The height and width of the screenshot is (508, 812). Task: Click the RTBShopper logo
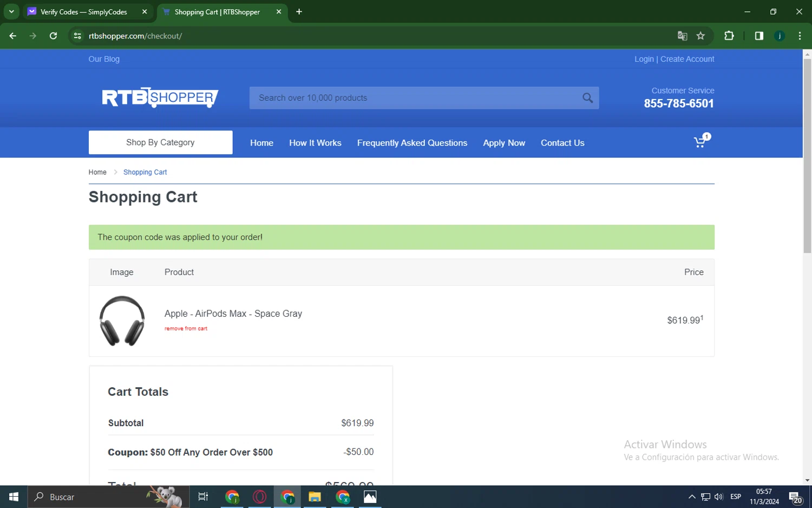coord(160,98)
